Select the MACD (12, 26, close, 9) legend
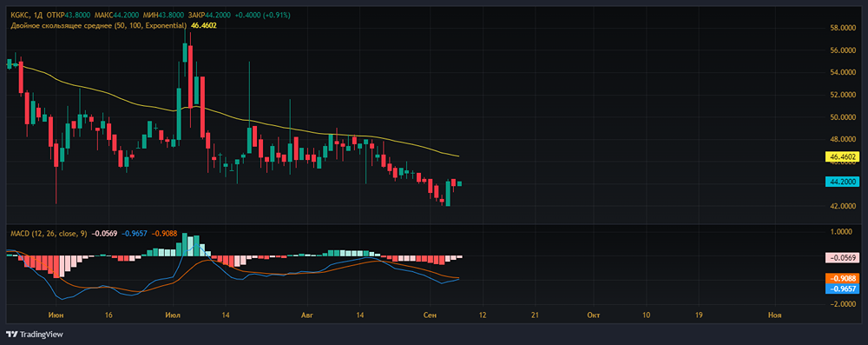868x345 pixels. click(x=49, y=234)
